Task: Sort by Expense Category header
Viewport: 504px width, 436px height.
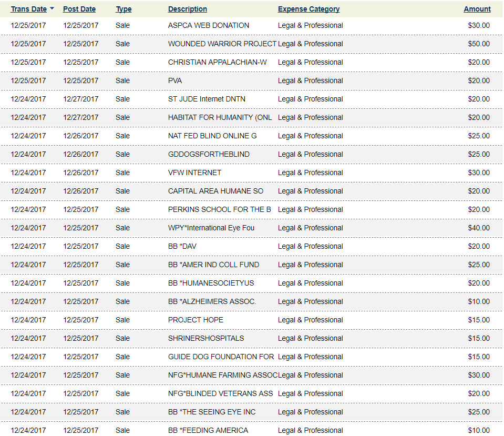Action: [x=308, y=9]
